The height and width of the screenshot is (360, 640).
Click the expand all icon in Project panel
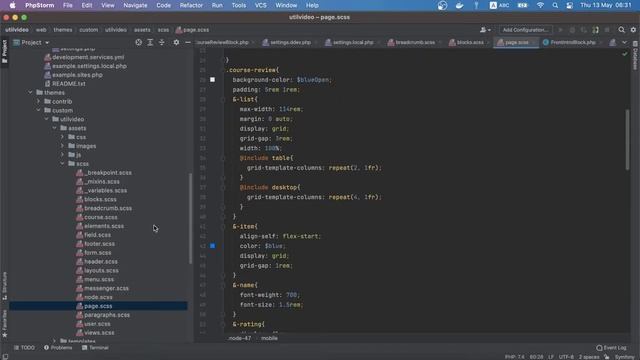(x=150, y=42)
